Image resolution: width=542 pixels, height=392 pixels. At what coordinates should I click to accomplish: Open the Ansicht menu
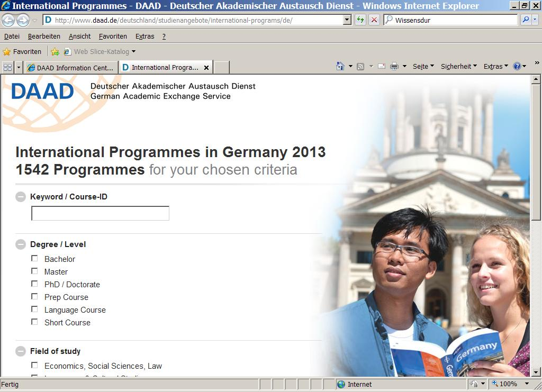pyautogui.click(x=79, y=37)
